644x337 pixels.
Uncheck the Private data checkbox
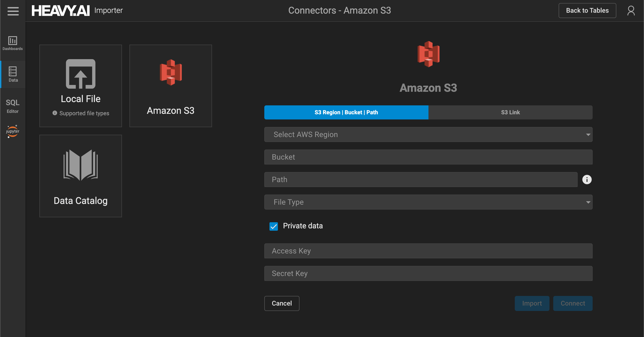[273, 226]
